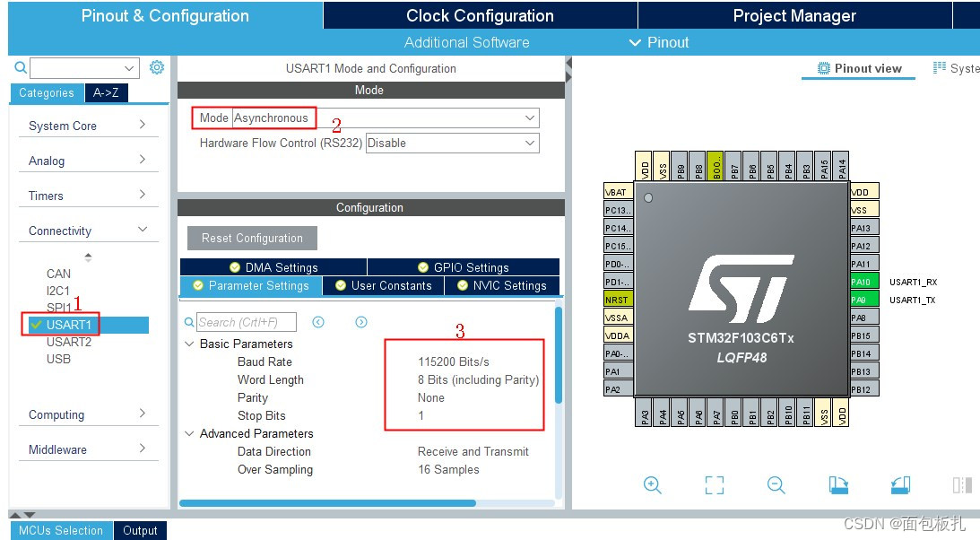Select the BOOT0 pin on the chip top

[x=715, y=166]
